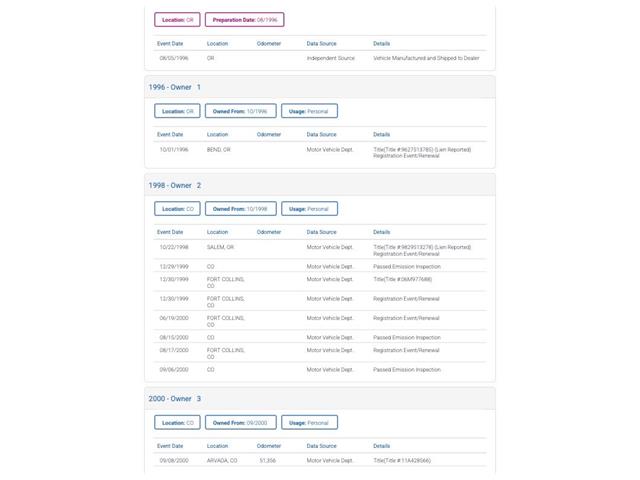Image resolution: width=640 pixels, height=480 pixels.
Task: Click Location: OR badge under Owner 1
Action: (x=177, y=111)
